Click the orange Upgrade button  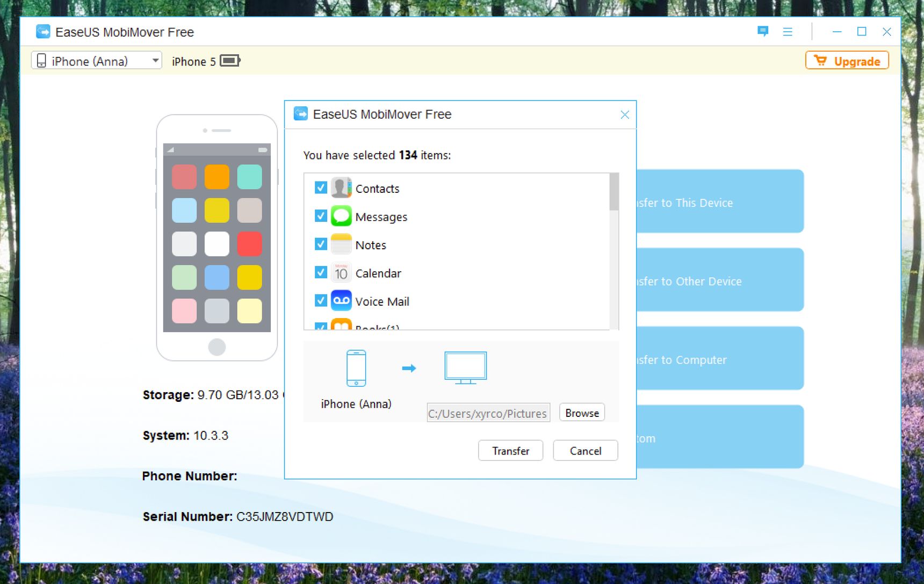tap(847, 61)
